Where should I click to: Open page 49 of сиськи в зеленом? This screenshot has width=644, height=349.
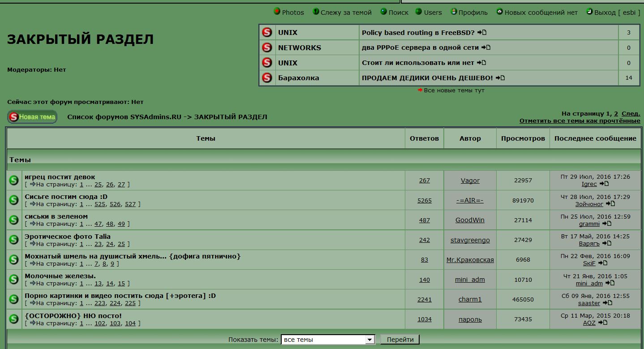tap(121, 224)
